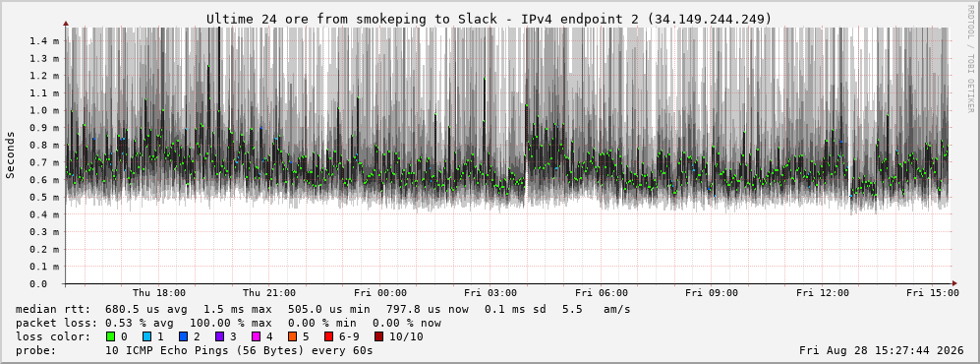Click the green loss color 0 swatch

point(111,336)
